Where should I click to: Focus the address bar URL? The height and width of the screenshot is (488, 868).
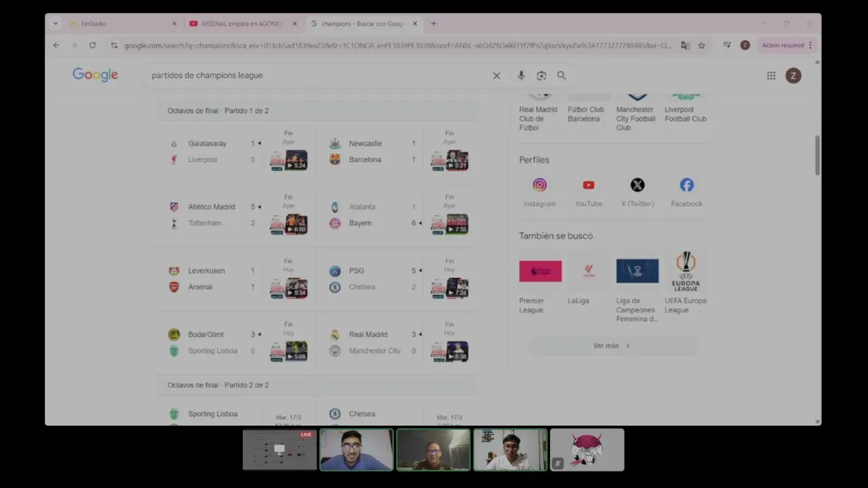(x=398, y=45)
